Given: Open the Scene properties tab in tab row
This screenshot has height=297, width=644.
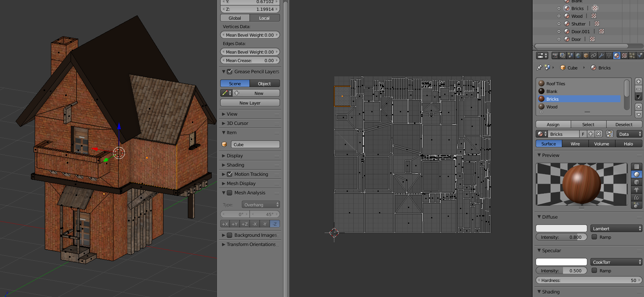Looking at the screenshot, I should pyautogui.click(x=570, y=56).
